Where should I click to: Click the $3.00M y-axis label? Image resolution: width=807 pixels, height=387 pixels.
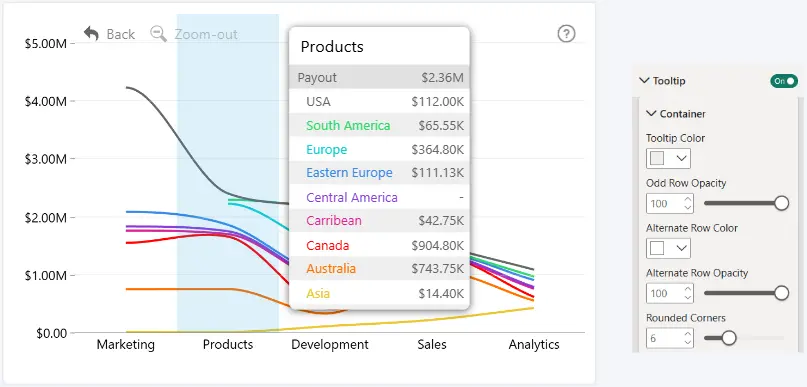point(46,159)
